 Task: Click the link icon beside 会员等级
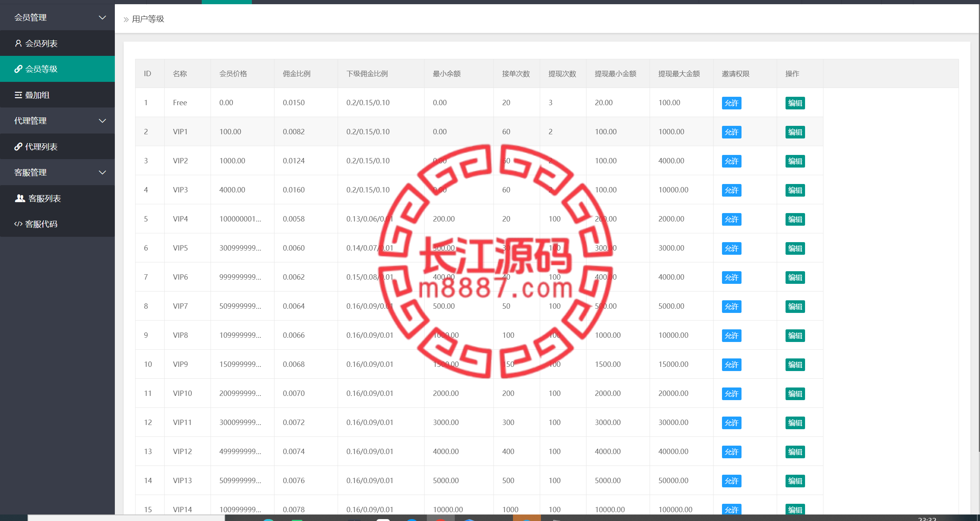click(x=18, y=69)
